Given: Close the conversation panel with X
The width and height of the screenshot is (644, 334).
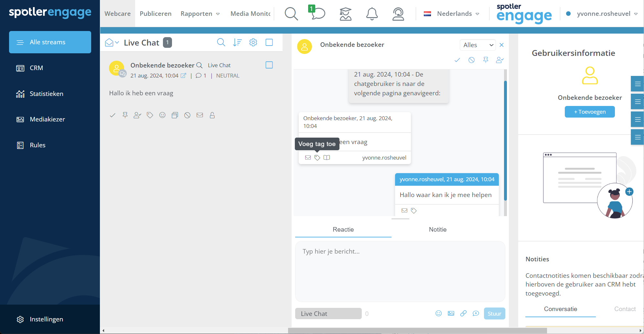Looking at the screenshot, I should click(x=501, y=45).
